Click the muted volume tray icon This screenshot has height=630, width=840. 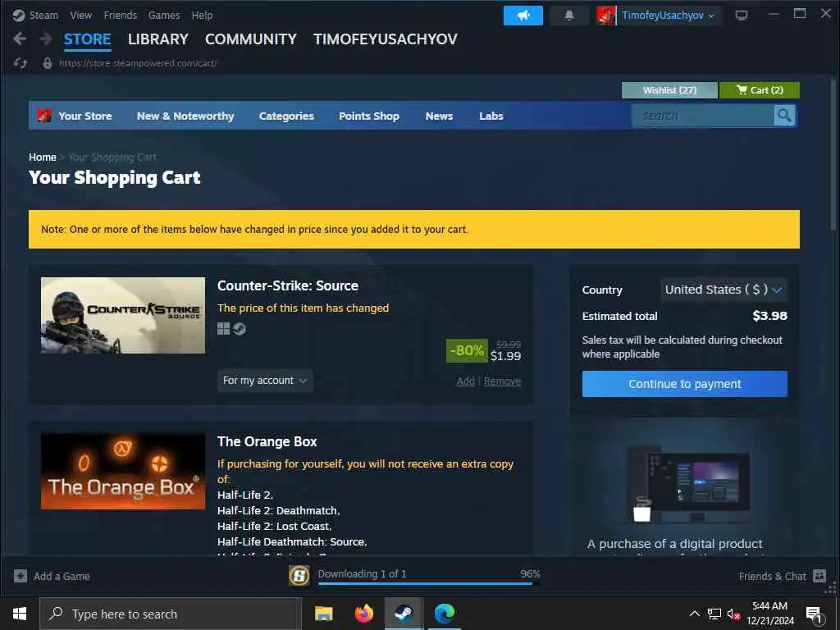pos(733,614)
